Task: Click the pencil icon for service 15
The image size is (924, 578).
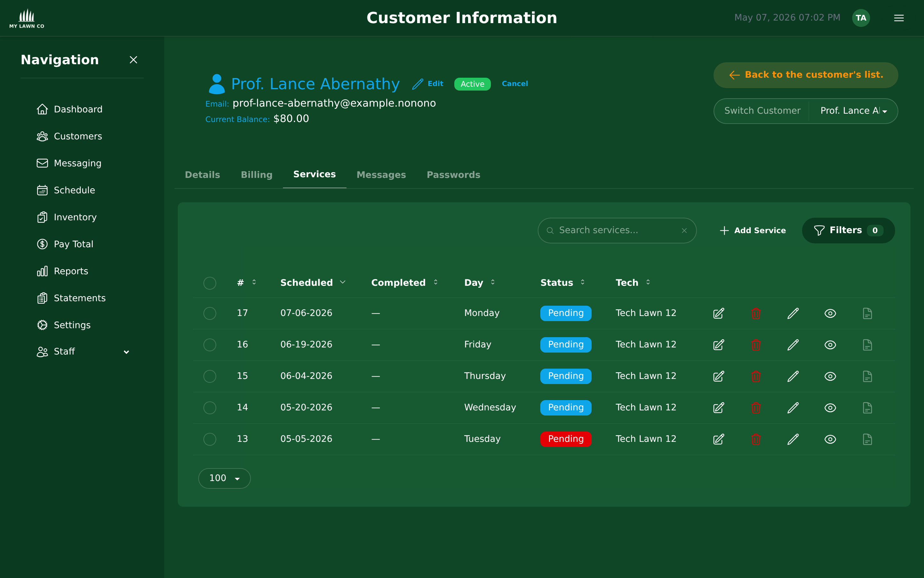Action: (793, 376)
